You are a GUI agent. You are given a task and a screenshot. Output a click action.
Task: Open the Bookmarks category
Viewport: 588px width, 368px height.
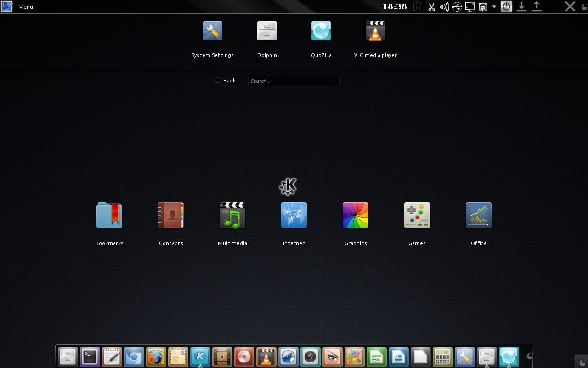(x=109, y=224)
